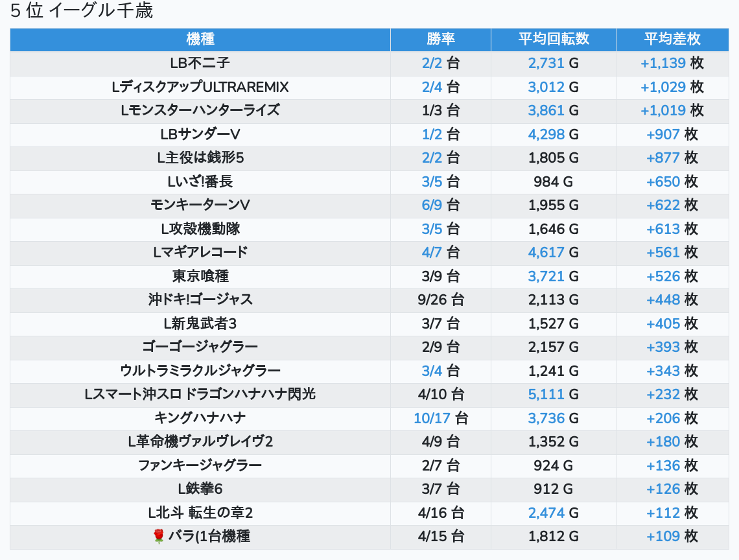Select 沖ドキ!ゴージャス machine name
This screenshot has height=560, width=739.
click(200, 299)
